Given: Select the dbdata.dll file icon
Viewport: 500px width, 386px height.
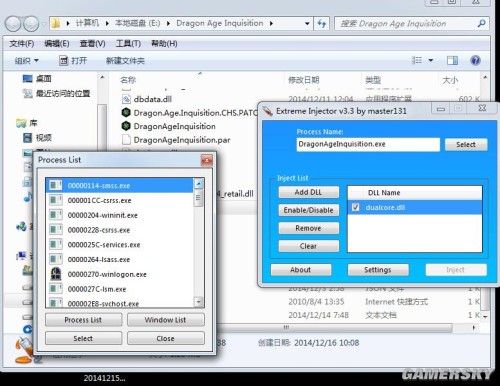Looking at the screenshot, I should pyautogui.click(x=126, y=99).
